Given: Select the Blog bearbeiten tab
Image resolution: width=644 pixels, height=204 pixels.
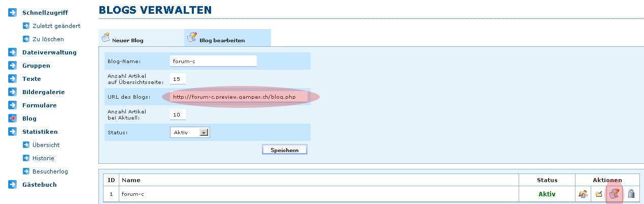Looking at the screenshot, I should tap(222, 40).
